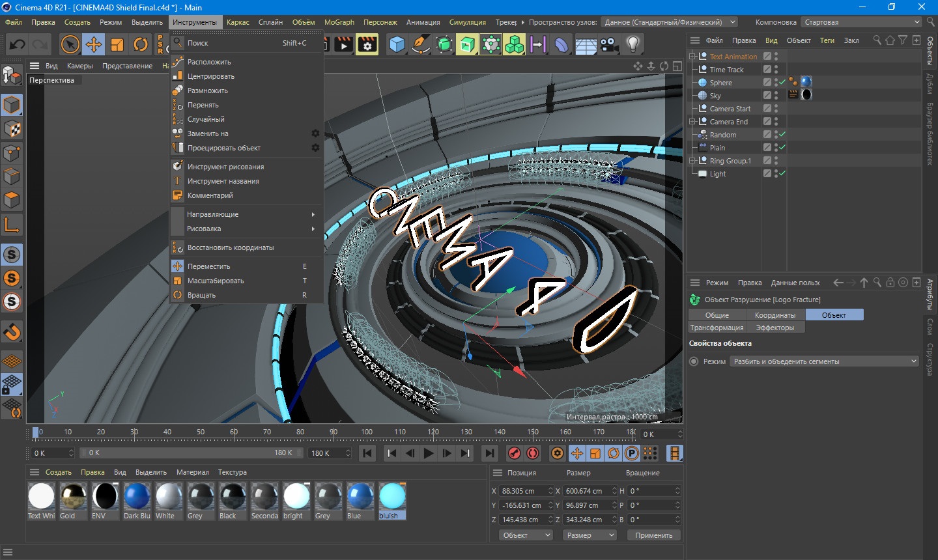Screen dimensions: 938x560
Task: Expand the Ring Group.1 object tree
Action: tap(692, 161)
